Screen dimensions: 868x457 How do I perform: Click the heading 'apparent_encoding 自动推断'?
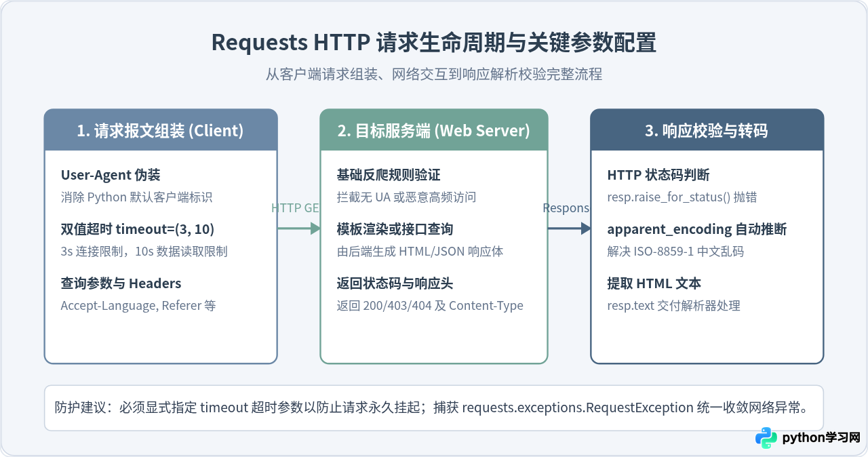(x=697, y=229)
